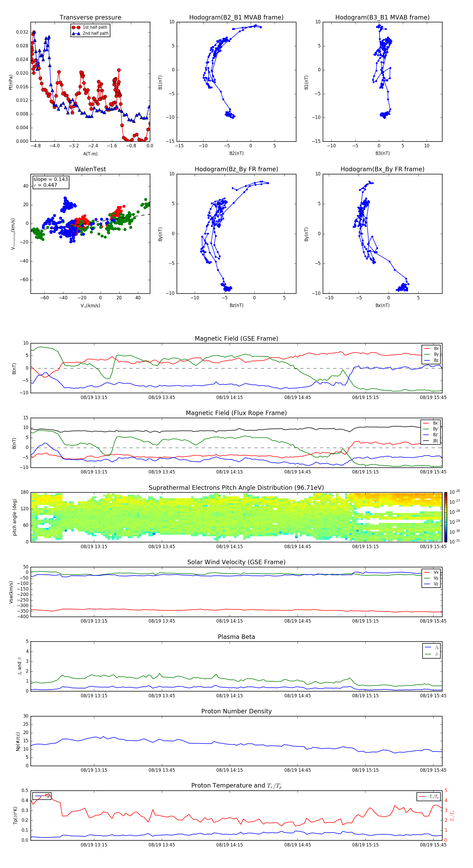Click the "Np(#/cc)" y-axis label
This screenshot has width=473, height=868.
18,741
